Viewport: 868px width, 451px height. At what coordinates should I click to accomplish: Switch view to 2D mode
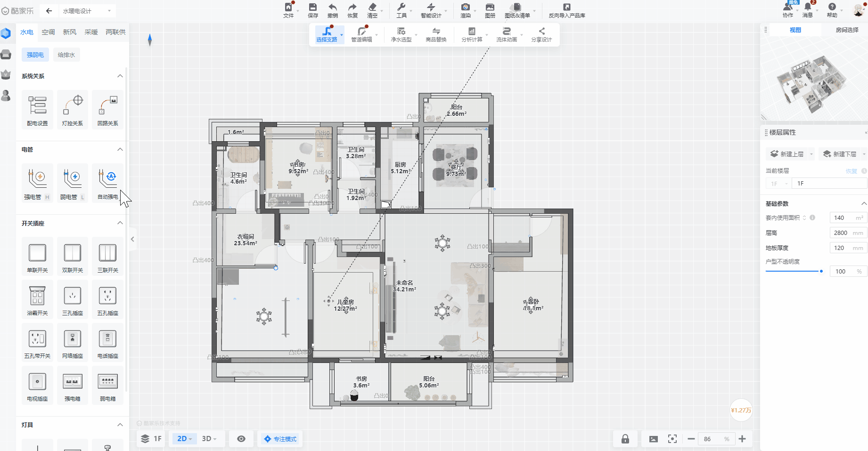tap(184, 439)
